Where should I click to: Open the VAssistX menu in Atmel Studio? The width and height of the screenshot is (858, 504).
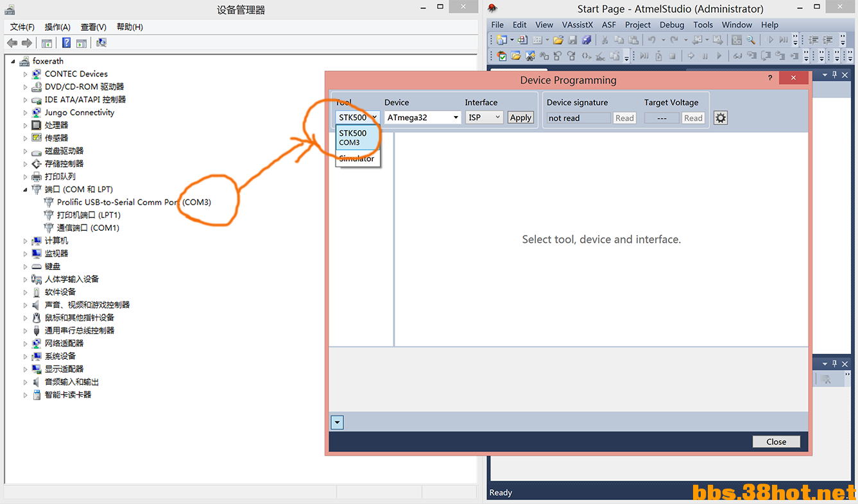[x=578, y=25]
